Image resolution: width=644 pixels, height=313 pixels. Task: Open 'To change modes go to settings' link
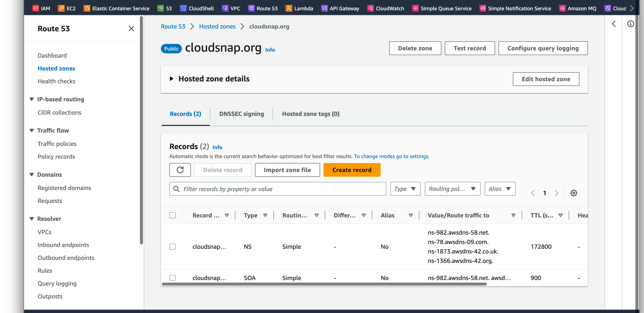click(392, 156)
